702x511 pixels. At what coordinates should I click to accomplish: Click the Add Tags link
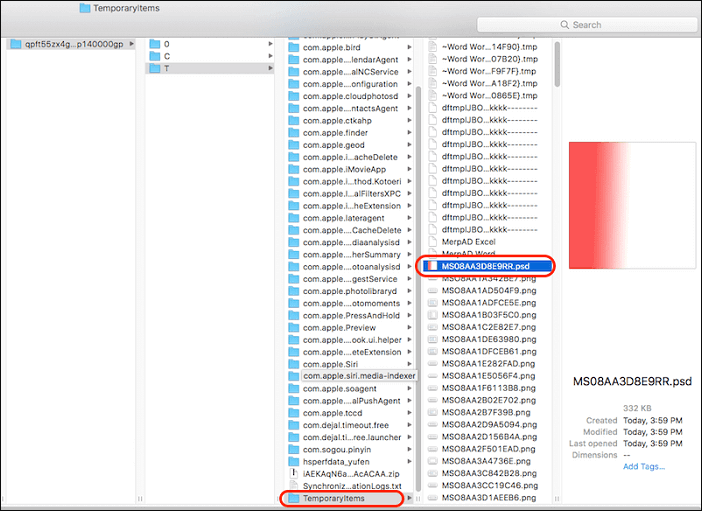(643, 466)
